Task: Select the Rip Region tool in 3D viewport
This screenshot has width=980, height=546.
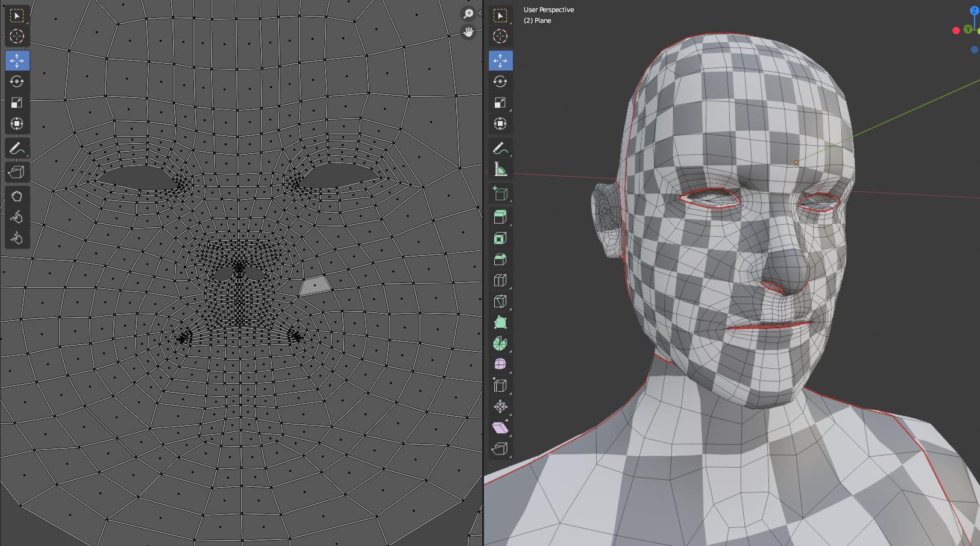Action: click(x=500, y=449)
